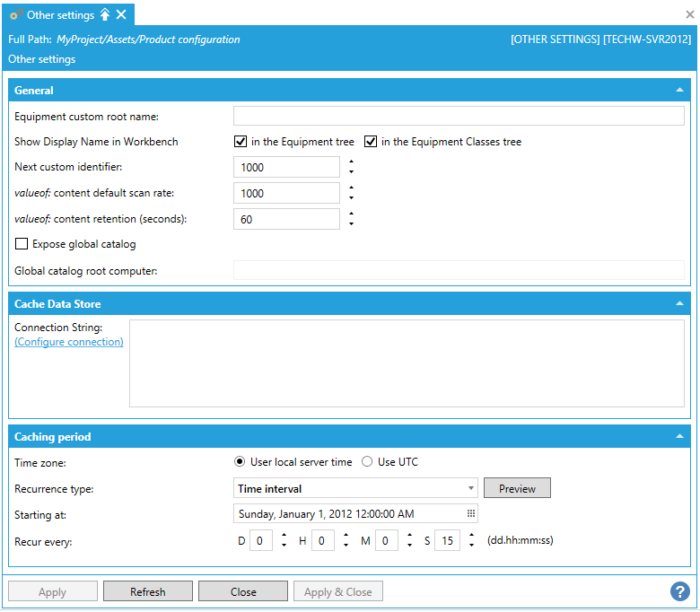The image size is (700, 612).
Task: Collapse the General section
Action: (679, 91)
